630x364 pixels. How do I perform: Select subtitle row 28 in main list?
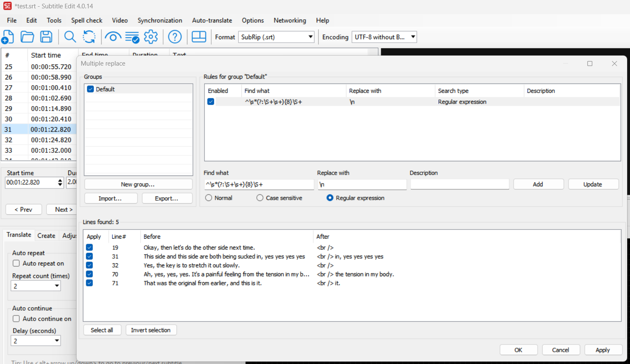39,98
